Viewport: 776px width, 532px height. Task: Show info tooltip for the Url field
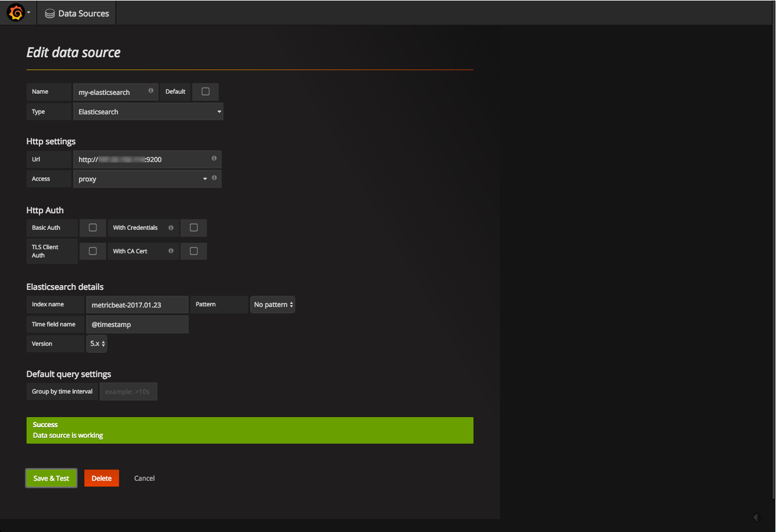214,158
